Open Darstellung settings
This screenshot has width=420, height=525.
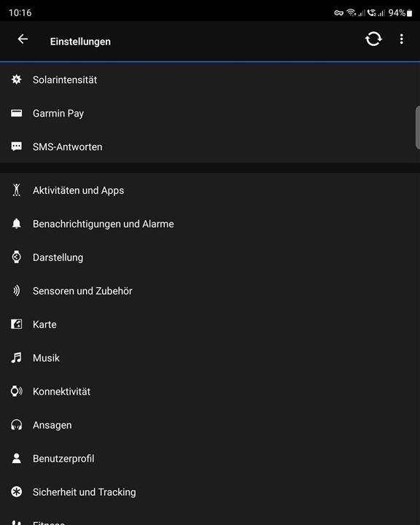[210, 257]
